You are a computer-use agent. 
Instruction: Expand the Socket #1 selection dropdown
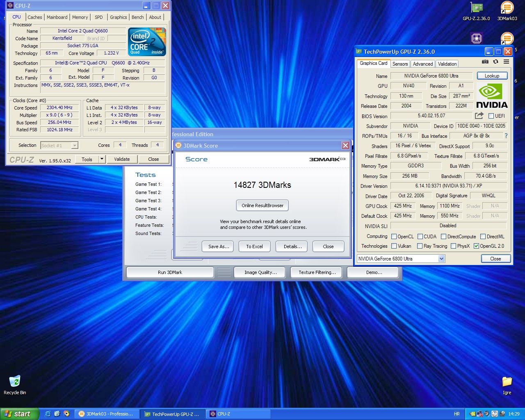(75, 146)
